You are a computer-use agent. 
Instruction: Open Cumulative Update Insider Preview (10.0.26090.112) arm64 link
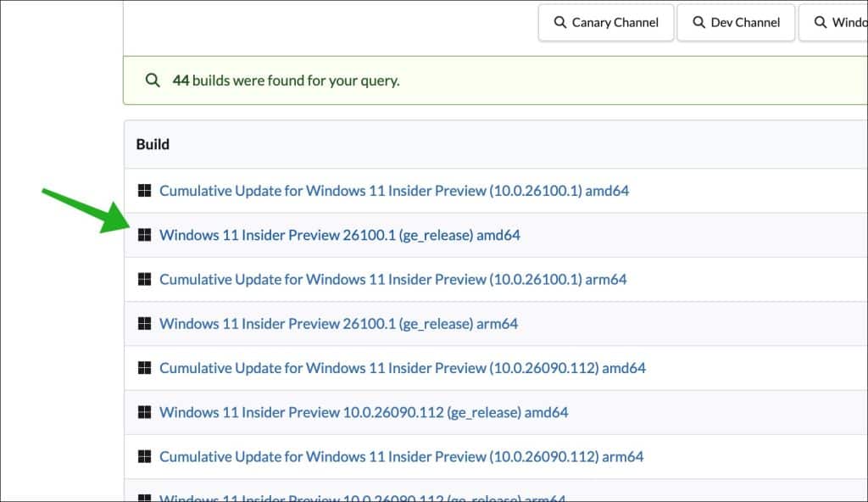(401, 456)
